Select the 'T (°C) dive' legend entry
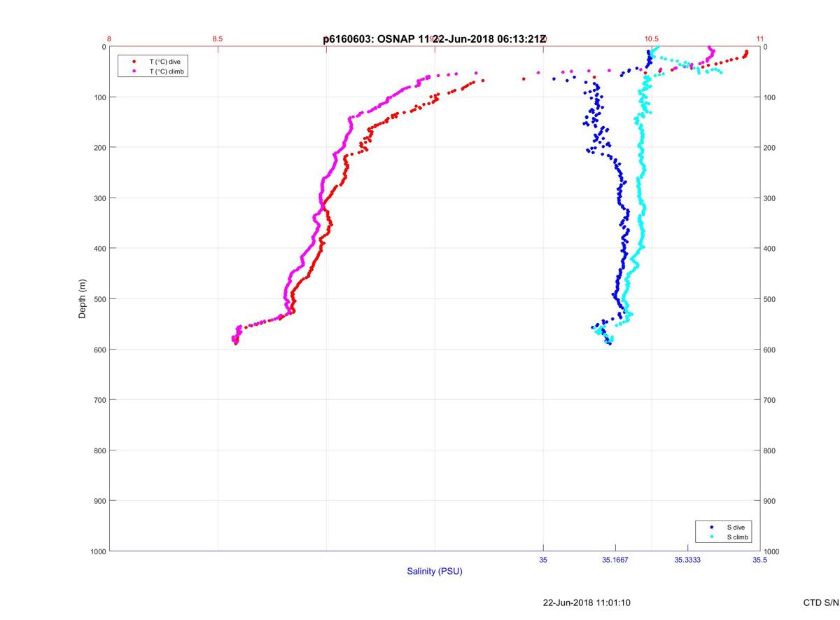Screen dimensions: 840x620 point(164,62)
